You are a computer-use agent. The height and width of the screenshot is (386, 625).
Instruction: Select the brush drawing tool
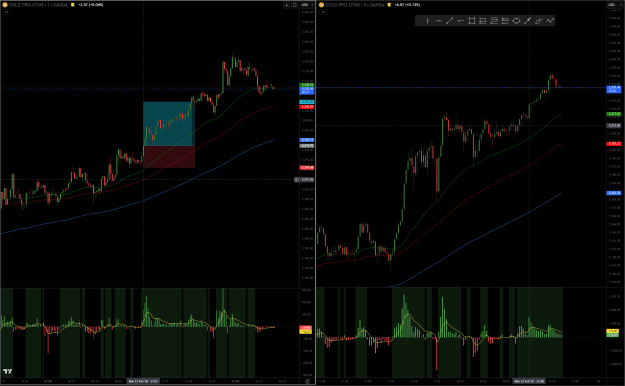[539, 21]
